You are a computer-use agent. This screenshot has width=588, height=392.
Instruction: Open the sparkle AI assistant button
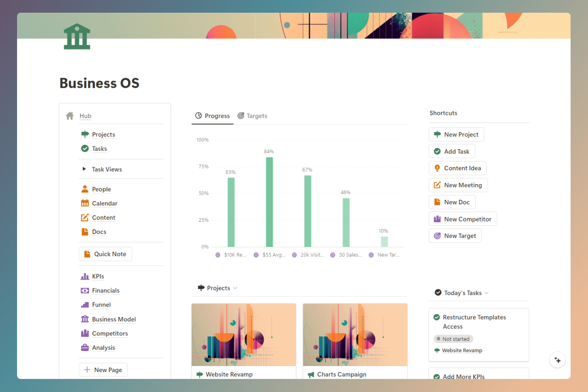(557, 360)
